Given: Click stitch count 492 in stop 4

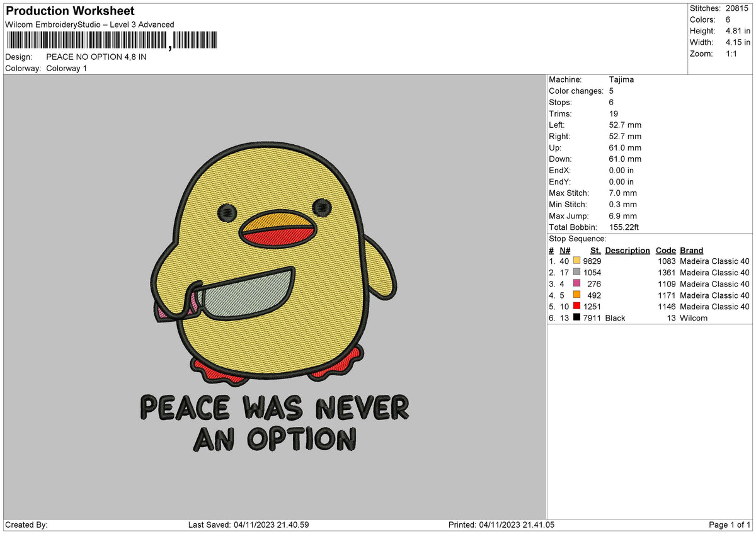Looking at the screenshot, I should point(594,295).
